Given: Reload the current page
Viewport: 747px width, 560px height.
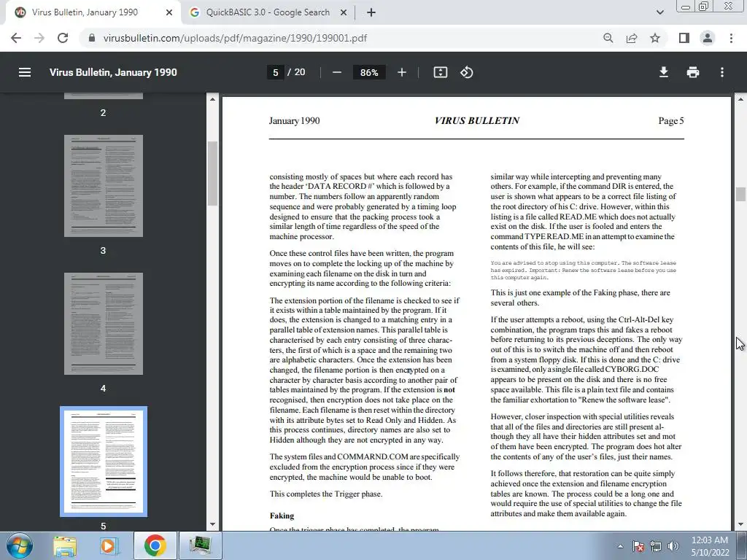Looking at the screenshot, I should click(63, 38).
